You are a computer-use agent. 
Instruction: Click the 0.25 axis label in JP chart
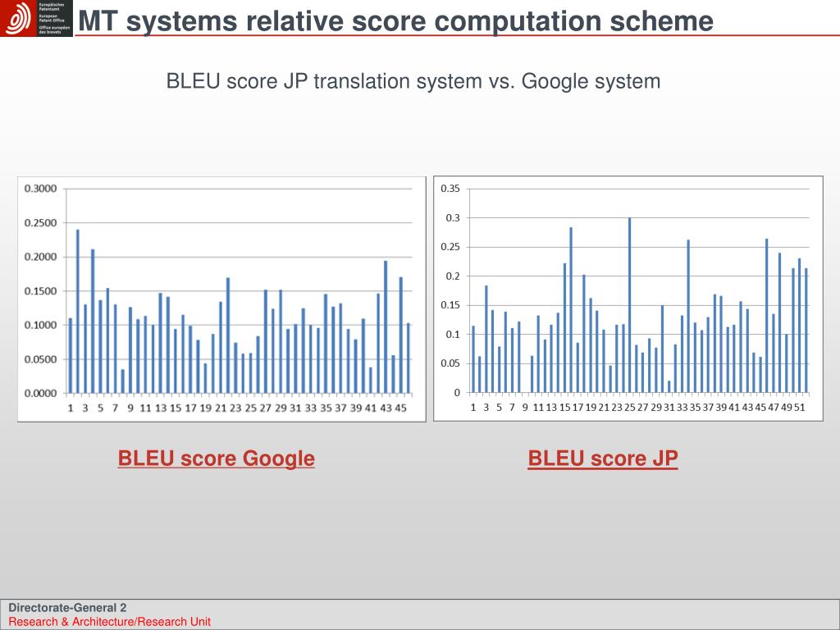(450, 247)
